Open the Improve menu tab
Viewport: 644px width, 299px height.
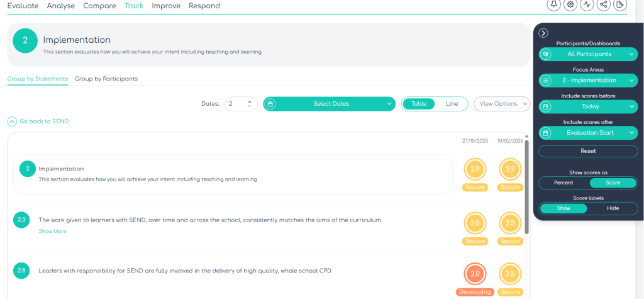[166, 6]
